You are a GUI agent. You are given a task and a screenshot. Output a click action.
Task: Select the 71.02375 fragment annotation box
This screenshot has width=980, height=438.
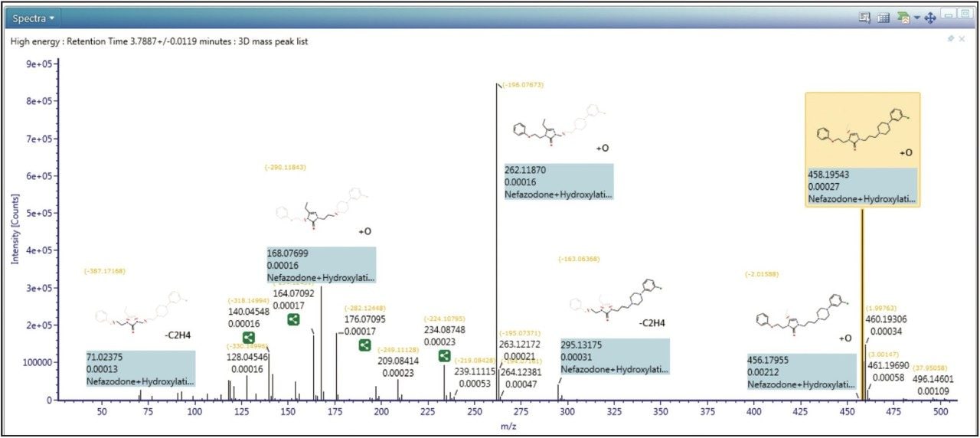(x=140, y=368)
